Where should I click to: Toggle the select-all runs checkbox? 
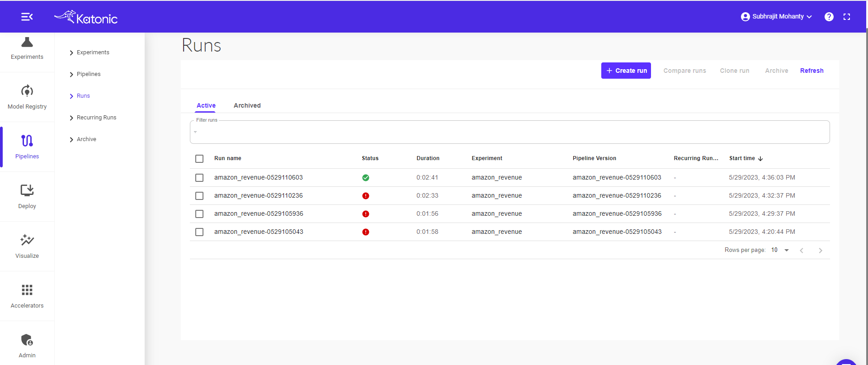tap(199, 159)
